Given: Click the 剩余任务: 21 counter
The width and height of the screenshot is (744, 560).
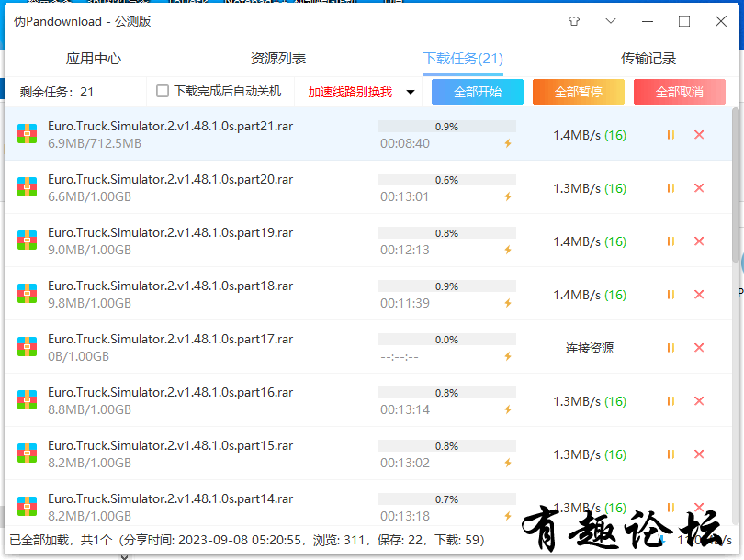Looking at the screenshot, I should pos(56,92).
